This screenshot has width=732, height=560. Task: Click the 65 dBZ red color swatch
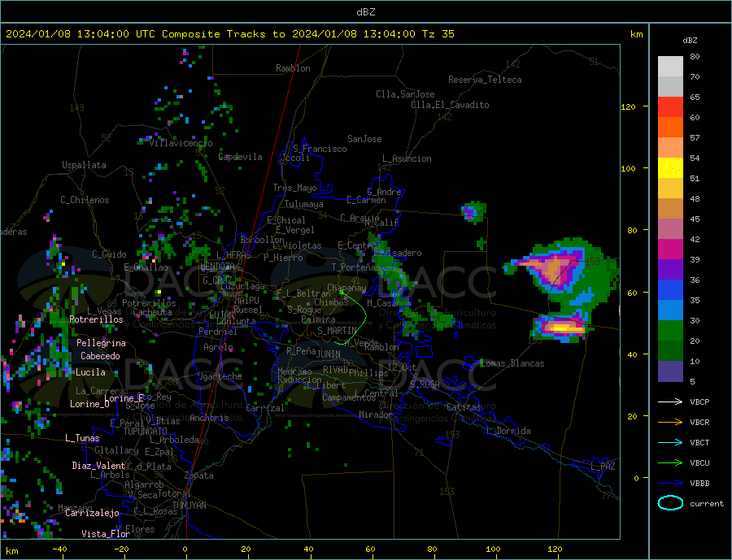point(670,106)
